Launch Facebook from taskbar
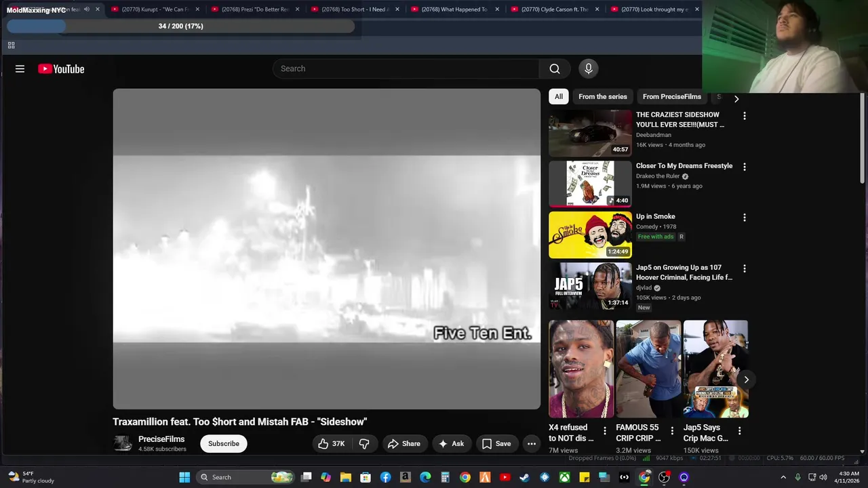 coord(385,477)
